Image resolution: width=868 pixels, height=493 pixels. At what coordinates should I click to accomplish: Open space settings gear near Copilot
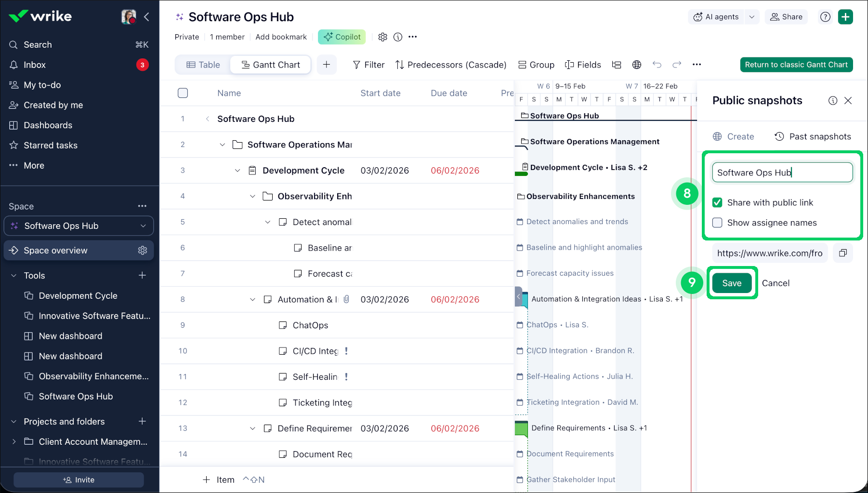click(382, 37)
